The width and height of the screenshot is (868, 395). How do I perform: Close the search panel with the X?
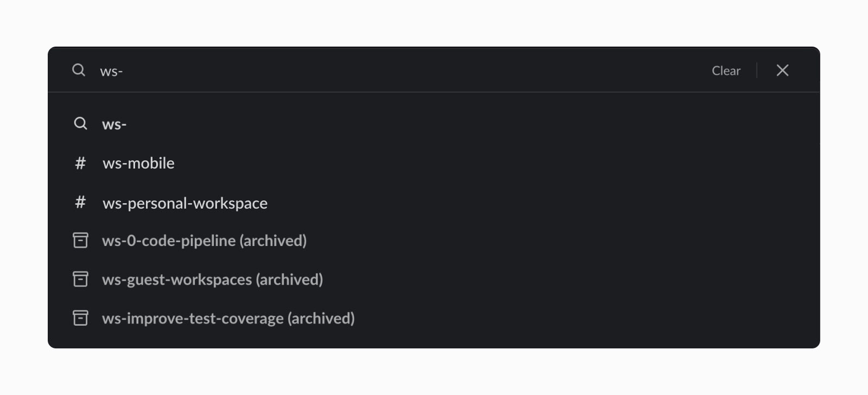pyautogui.click(x=782, y=70)
